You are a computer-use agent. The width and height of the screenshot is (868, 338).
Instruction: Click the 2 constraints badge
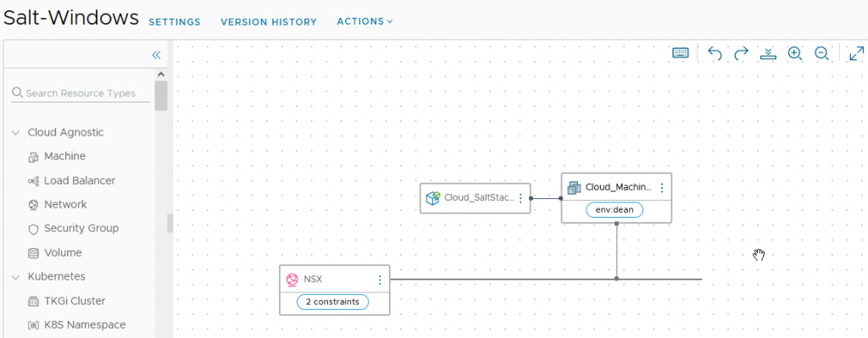(x=332, y=302)
